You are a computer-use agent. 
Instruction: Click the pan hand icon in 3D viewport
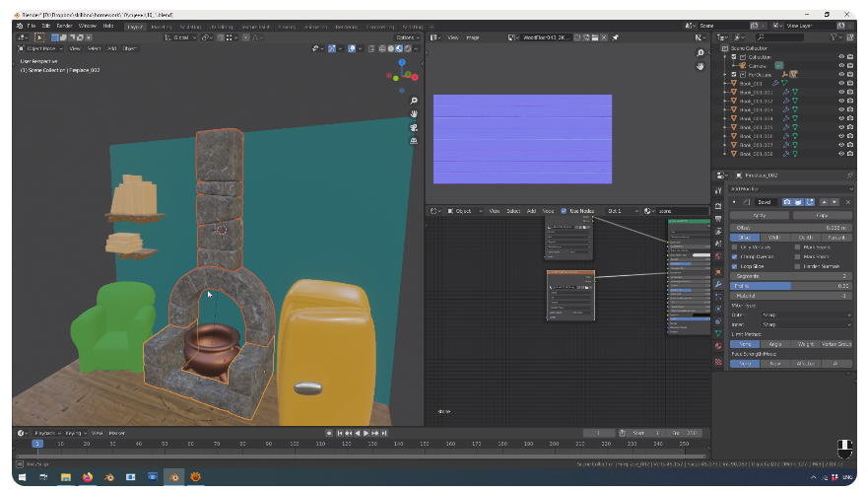point(415,114)
